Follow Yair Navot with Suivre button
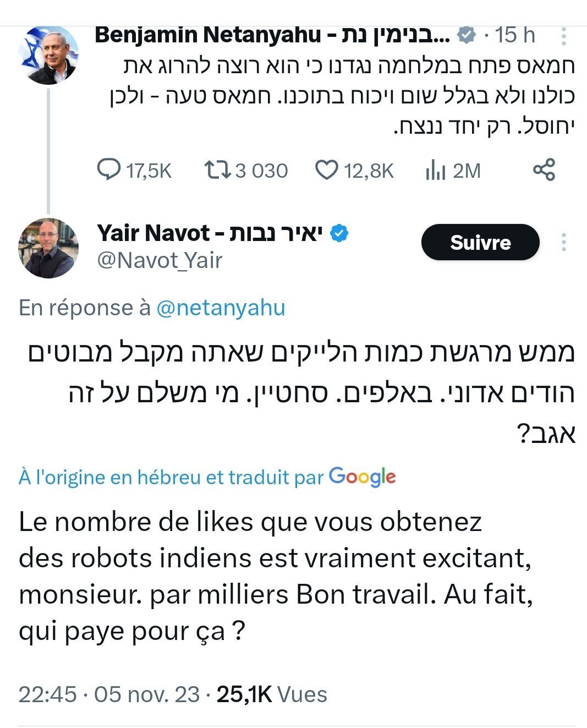Image resolution: width=587 pixels, height=728 pixels. pos(480,242)
